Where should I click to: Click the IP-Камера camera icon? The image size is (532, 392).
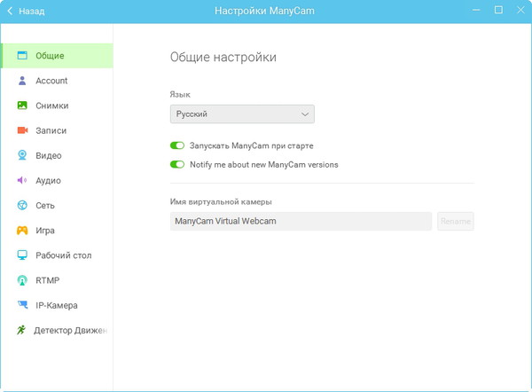coord(22,305)
